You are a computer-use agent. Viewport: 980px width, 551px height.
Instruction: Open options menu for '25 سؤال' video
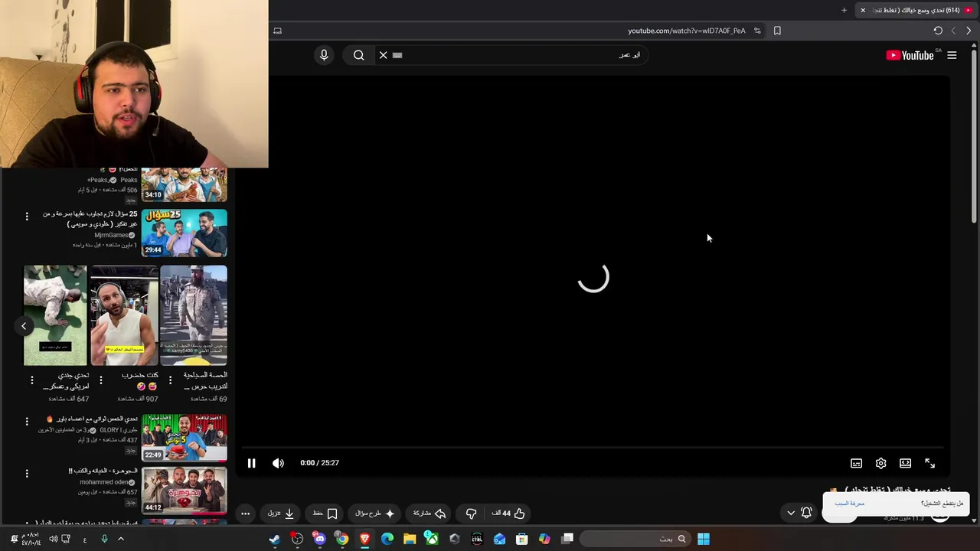[x=27, y=217]
